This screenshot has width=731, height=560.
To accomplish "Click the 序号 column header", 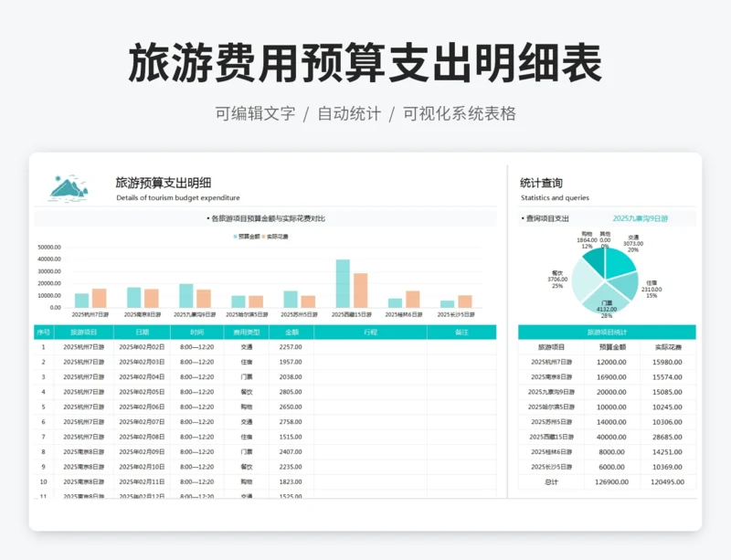I will [43, 333].
